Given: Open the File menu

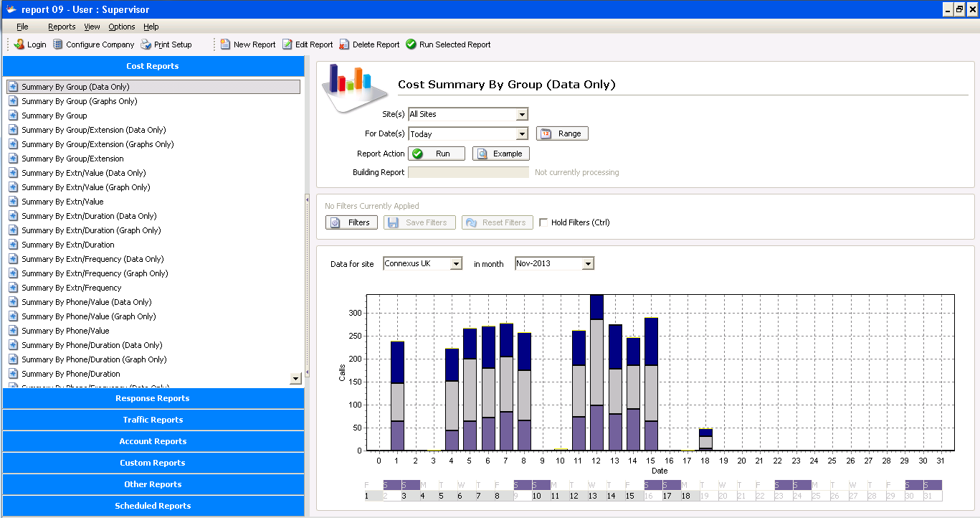Looking at the screenshot, I should coord(22,27).
